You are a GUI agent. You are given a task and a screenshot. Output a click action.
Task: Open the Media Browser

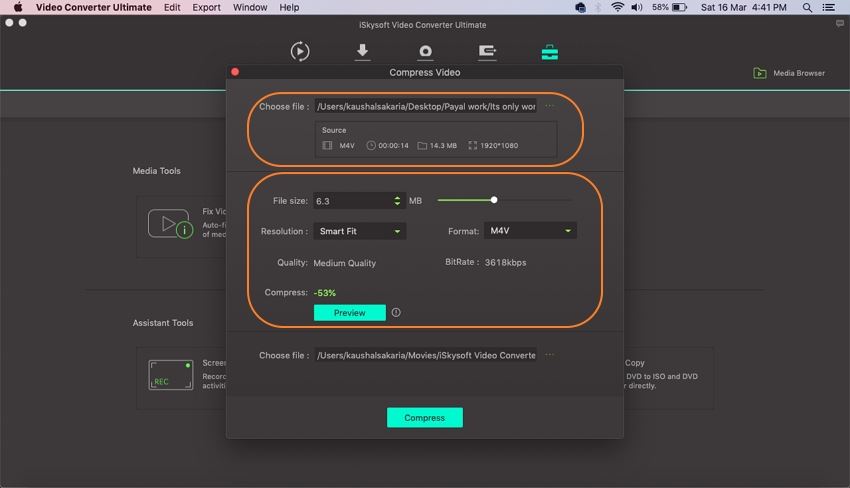coord(789,73)
